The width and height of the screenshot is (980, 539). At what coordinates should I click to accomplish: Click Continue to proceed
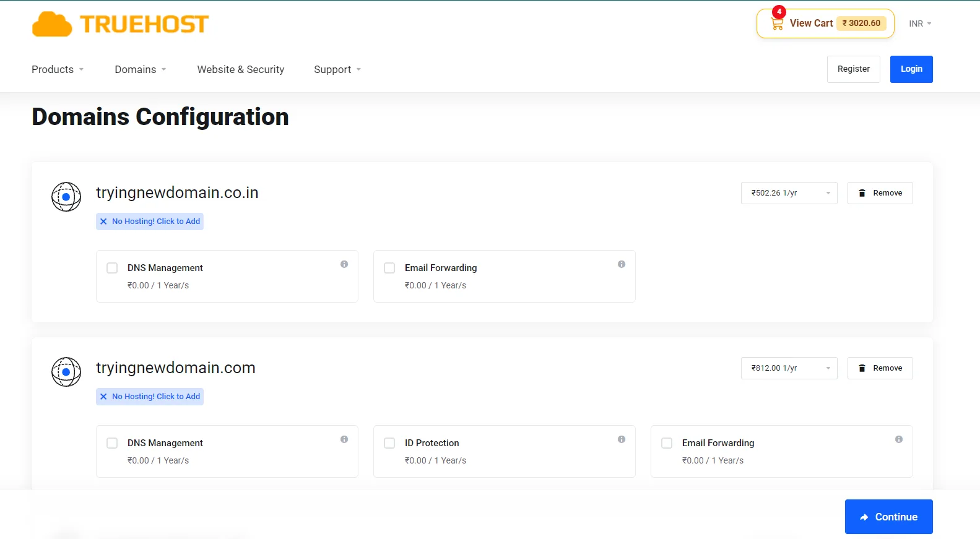pos(889,517)
